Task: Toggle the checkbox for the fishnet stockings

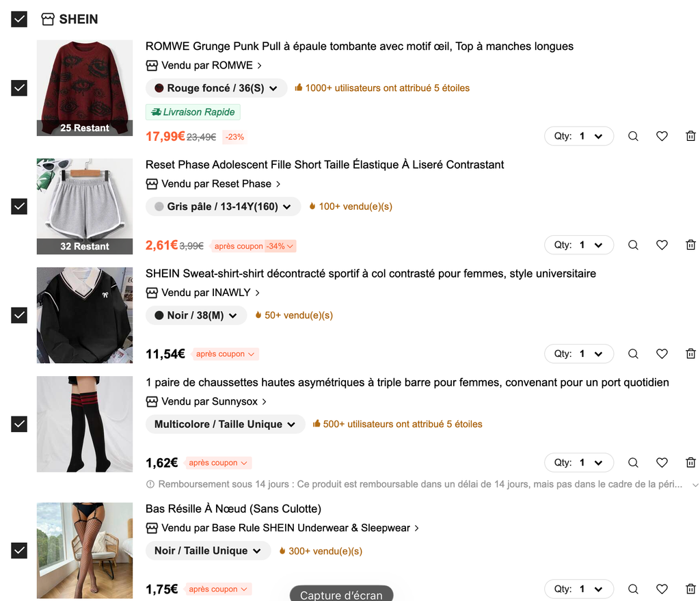Action: click(19, 550)
